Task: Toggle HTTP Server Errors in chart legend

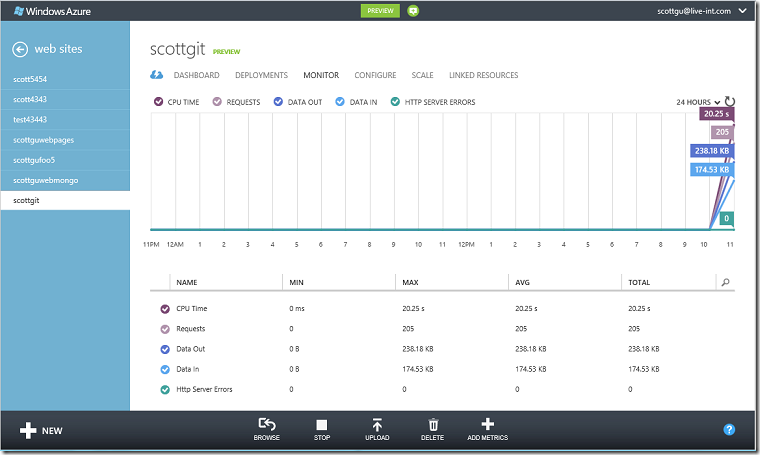Action: (396, 102)
